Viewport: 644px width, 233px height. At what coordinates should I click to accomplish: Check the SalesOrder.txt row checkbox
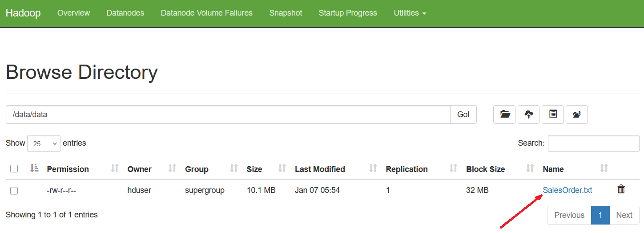[x=14, y=191]
